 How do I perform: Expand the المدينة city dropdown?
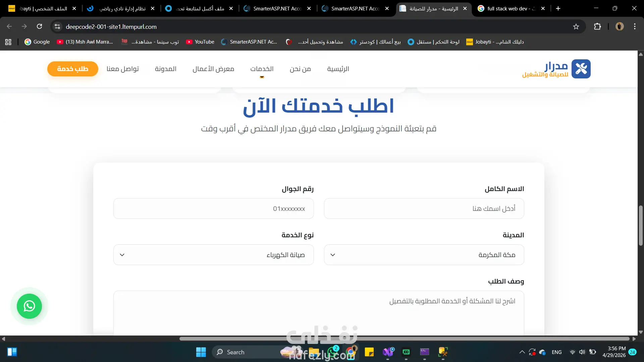[x=424, y=255]
